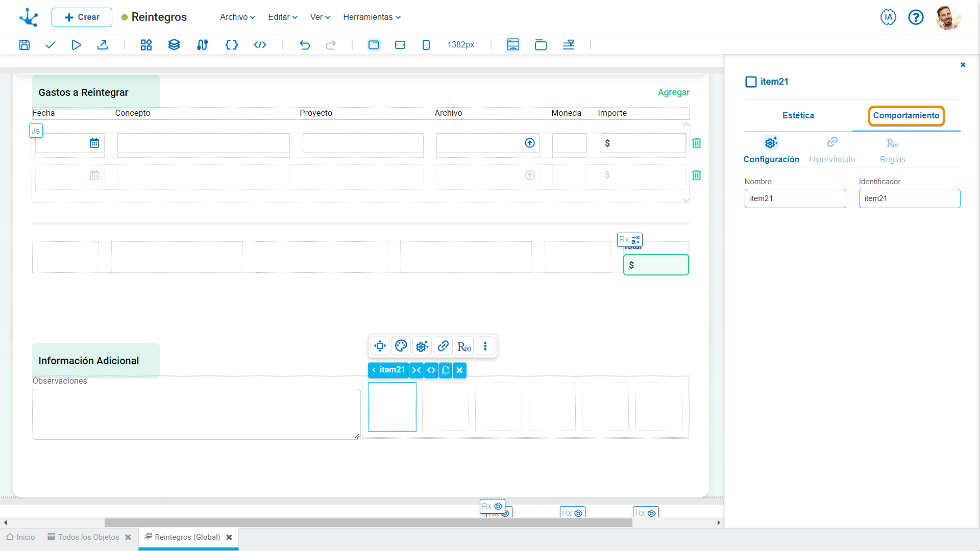980x551 pixels.
Task: Click the Crear button
Action: [82, 17]
